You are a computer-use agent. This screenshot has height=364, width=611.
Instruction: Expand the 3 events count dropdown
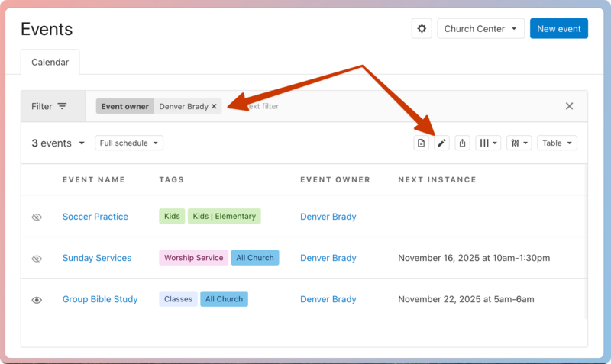coord(57,143)
